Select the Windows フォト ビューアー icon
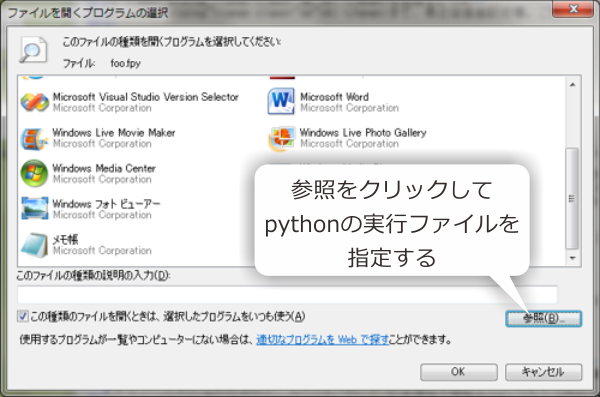Viewport: 600px width, 397px height. [35, 208]
